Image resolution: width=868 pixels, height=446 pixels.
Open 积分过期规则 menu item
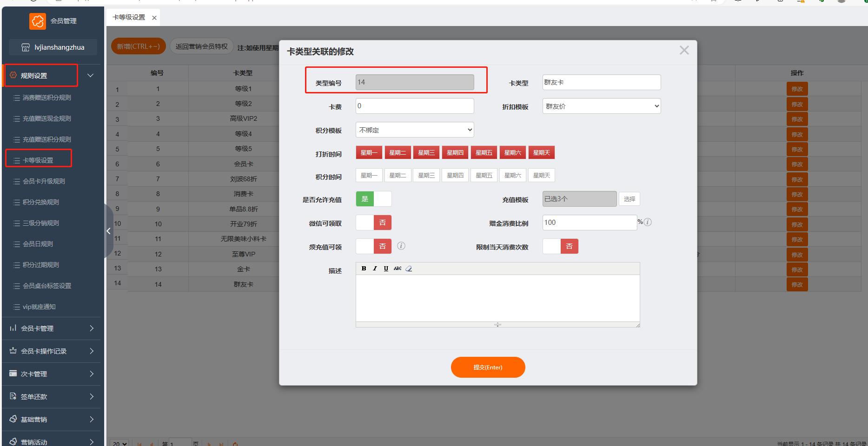[x=41, y=265]
